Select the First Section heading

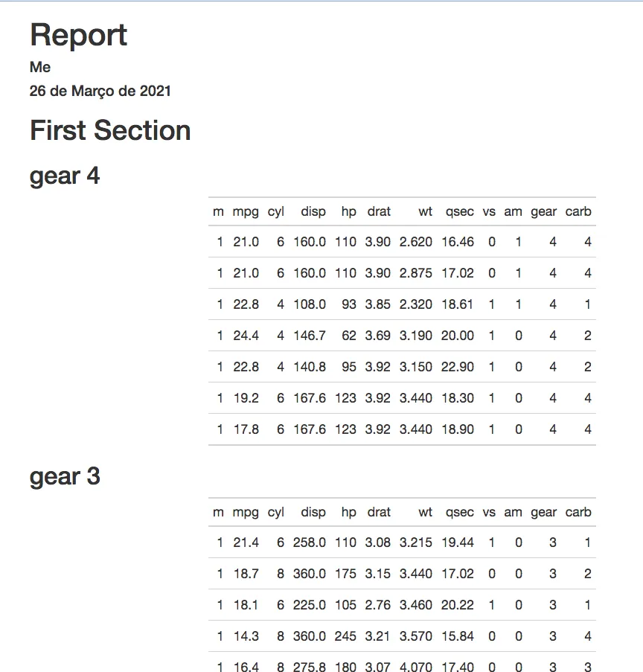coord(110,130)
